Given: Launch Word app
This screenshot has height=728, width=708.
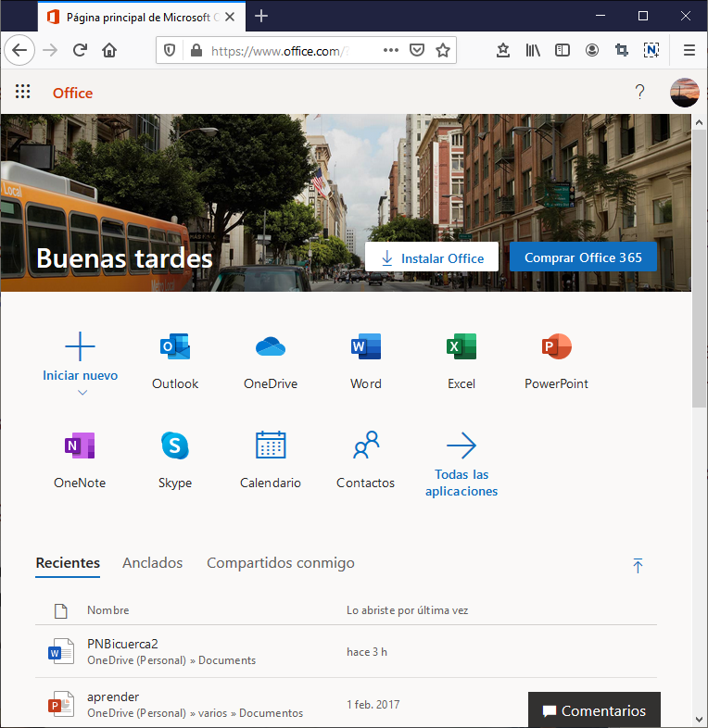Looking at the screenshot, I should (366, 361).
